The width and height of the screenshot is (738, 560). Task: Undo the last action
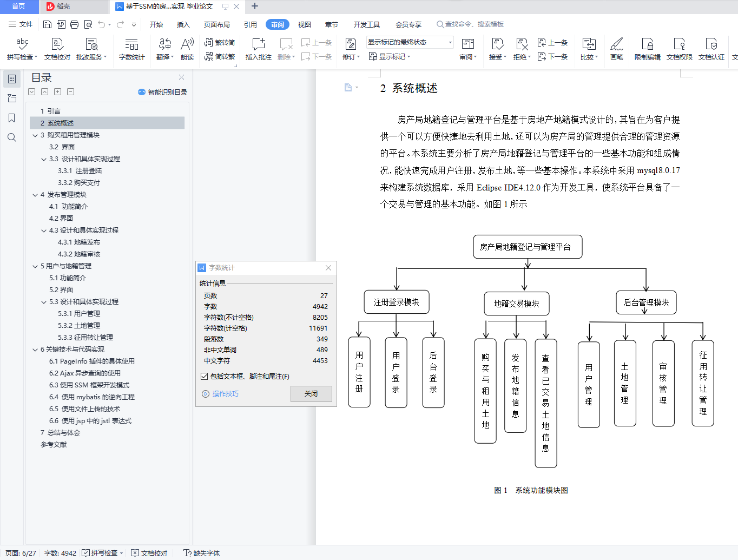coord(101,24)
